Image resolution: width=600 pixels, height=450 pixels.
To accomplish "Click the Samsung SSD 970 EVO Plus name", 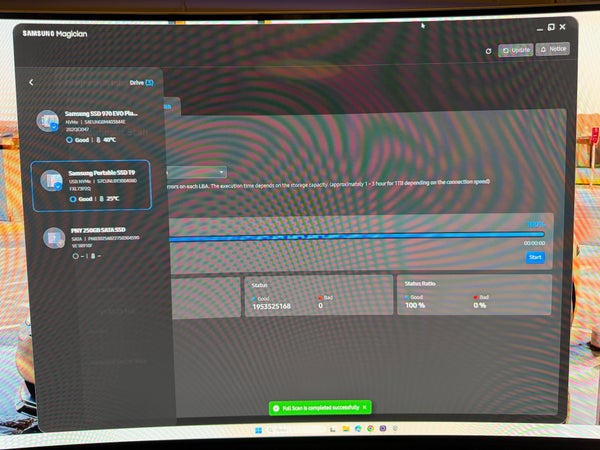I will tap(101, 114).
